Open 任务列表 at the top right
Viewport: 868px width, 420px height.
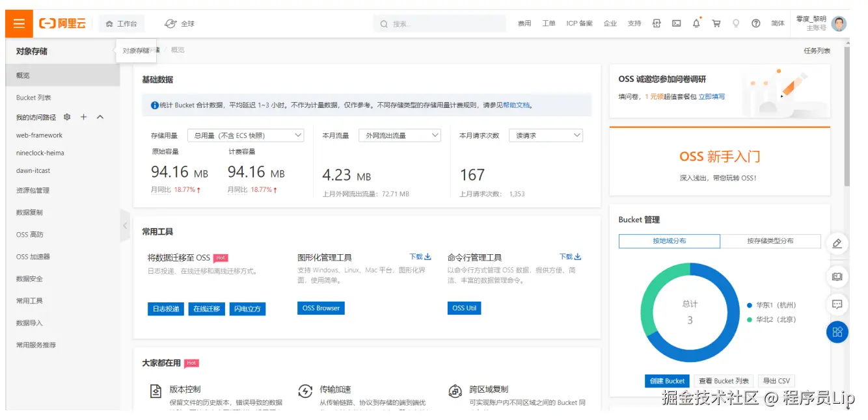[x=817, y=51]
